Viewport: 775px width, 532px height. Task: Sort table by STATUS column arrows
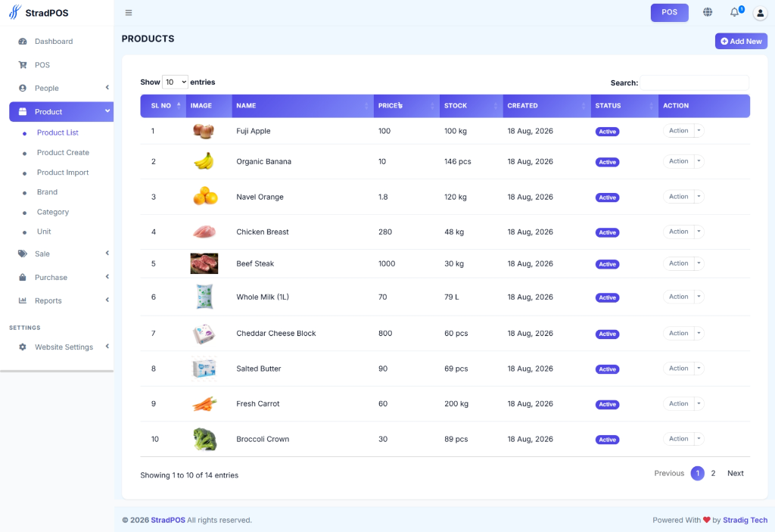point(652,106)
